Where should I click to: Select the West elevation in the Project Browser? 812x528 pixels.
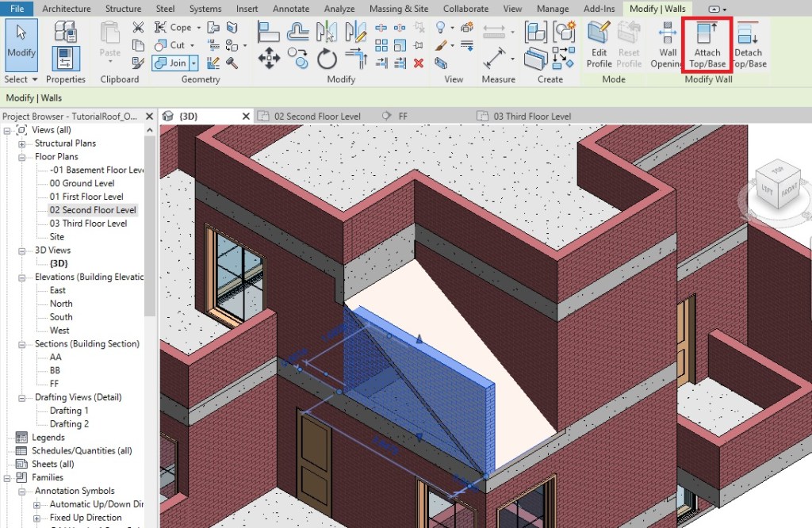tap(59, 330)
